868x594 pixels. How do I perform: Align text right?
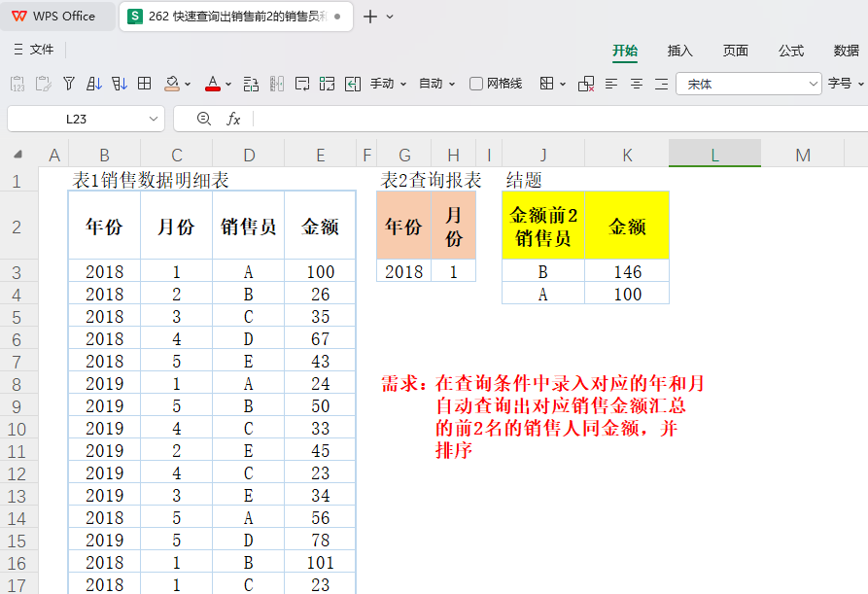click(x=662, y=84)
